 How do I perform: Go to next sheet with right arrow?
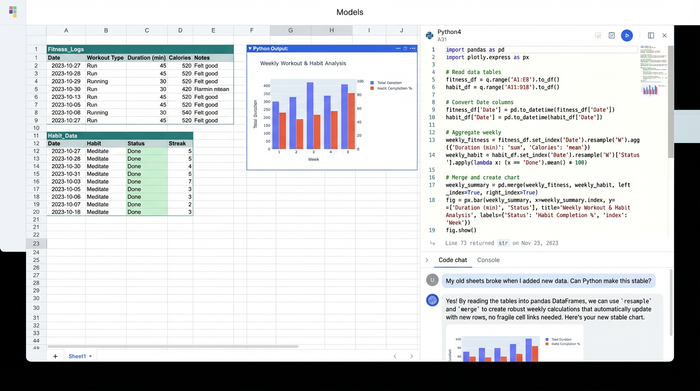(x=411, y=356)
